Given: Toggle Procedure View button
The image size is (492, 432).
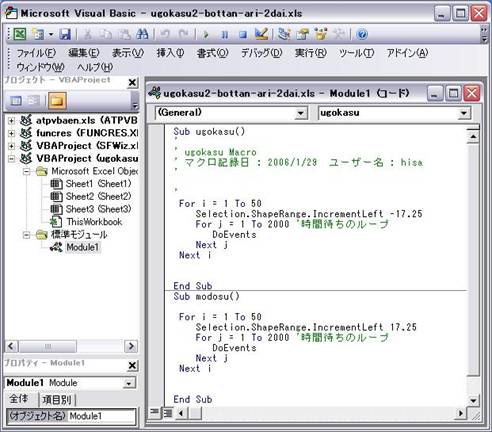Looking at the screenshot, I should coord(154,413).
